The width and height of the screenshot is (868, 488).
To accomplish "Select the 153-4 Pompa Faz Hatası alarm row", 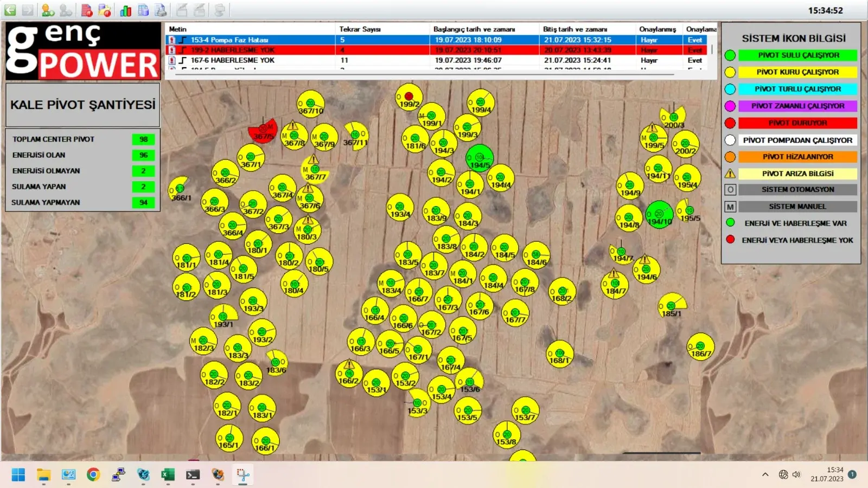I will click(250, 40).
